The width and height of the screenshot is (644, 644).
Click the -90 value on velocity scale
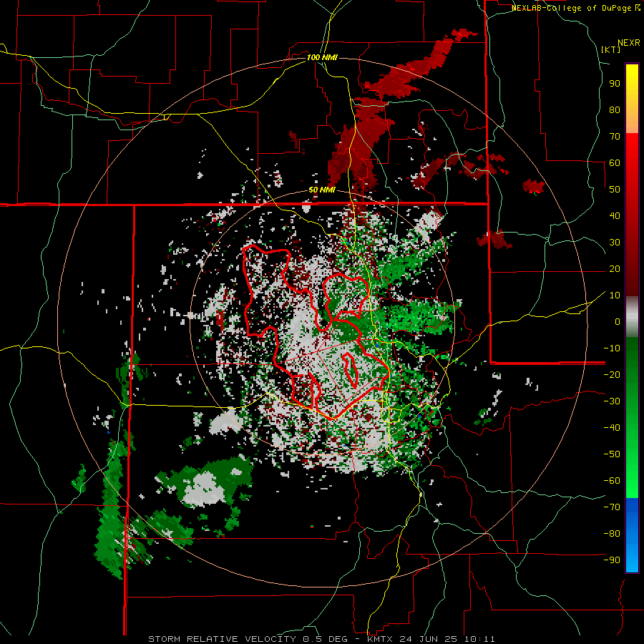pyautogui.click(x=612, y=560)
